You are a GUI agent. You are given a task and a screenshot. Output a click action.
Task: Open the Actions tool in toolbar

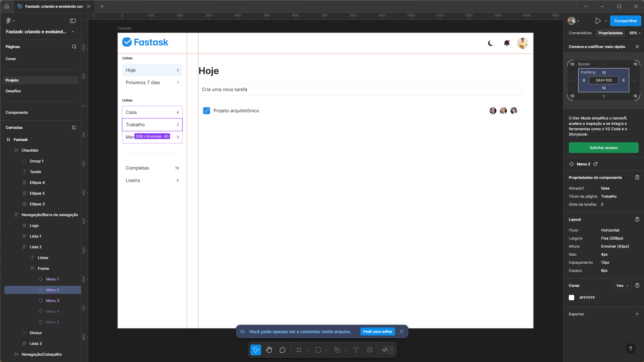[x=370, y=350]
